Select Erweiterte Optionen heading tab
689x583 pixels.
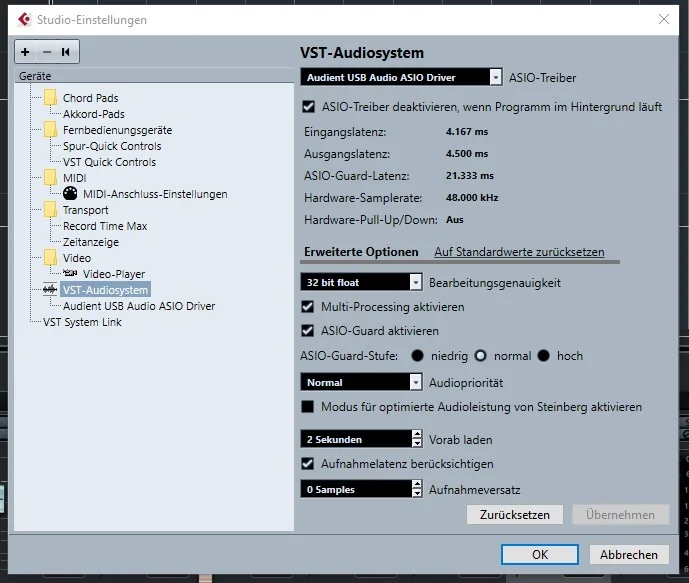361,252
